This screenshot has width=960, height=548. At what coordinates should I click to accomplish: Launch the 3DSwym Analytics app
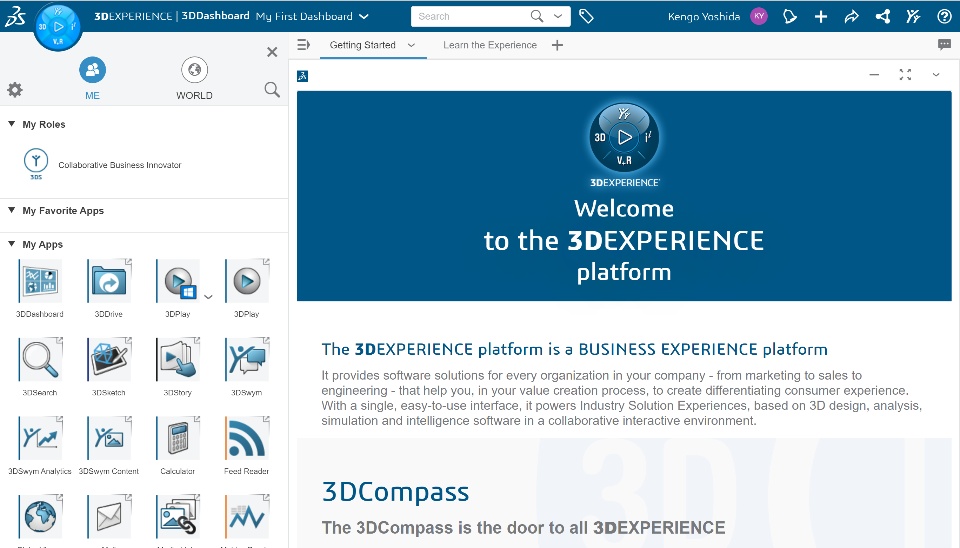[x=40, y=438]
